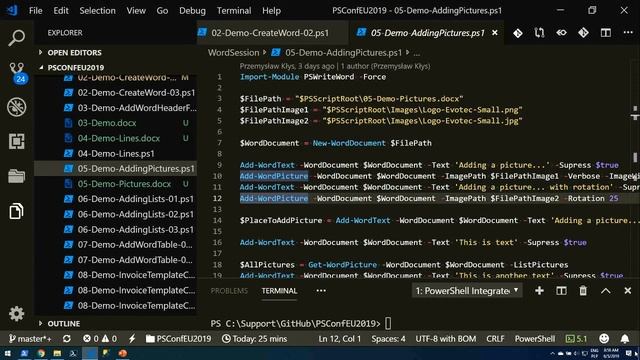
Task: Open Chrome from Windows taskbar
Action: (41, 353)
